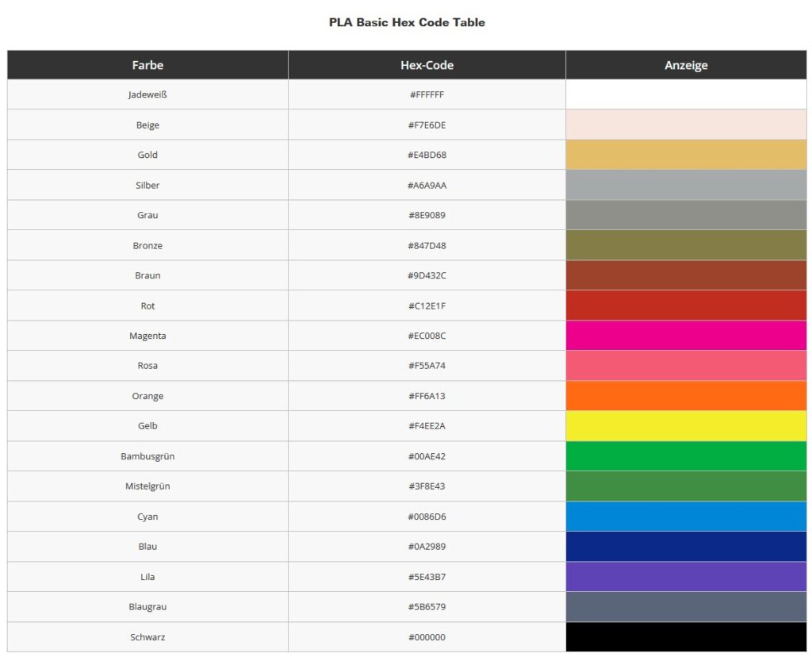Click the Mistelgrün color name cell
This screenshot has height=657, width=812.
tap(147, 486)
